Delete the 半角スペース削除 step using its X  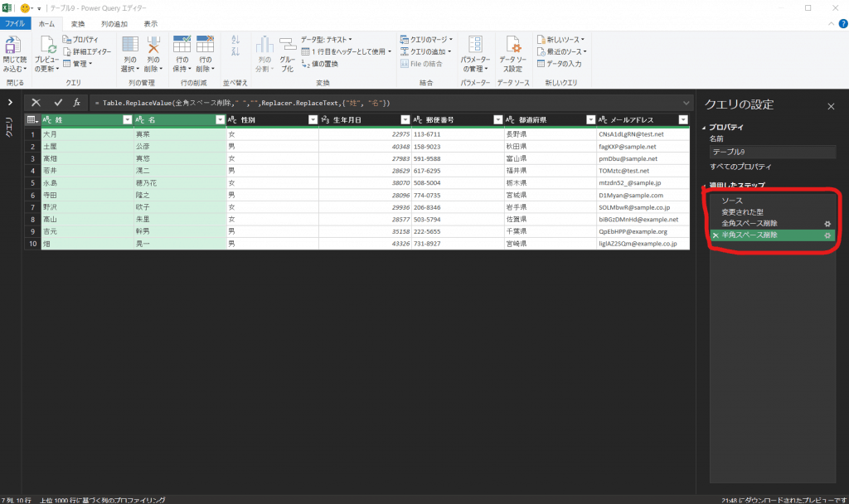[715, 235]
